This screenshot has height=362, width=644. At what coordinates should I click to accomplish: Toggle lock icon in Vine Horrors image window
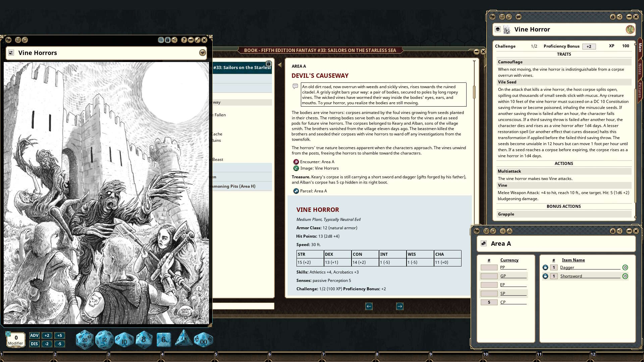coord(168,40)
